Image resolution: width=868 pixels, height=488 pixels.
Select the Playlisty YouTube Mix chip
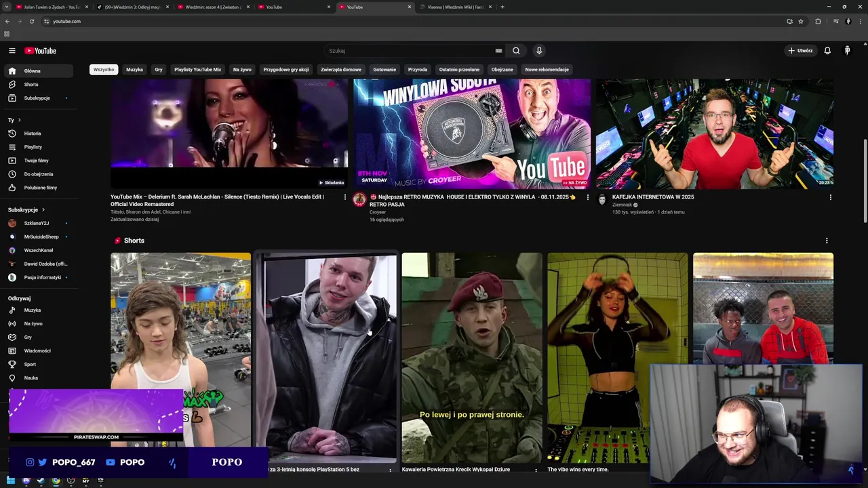pos(197,70)
